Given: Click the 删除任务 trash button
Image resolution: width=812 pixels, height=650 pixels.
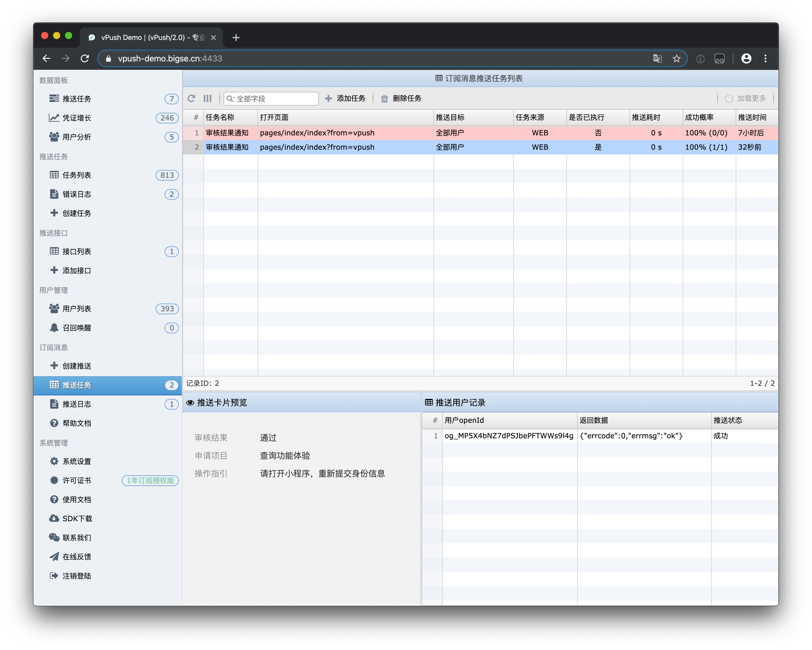Looking at the screenshot, I should tap(401, 98).
